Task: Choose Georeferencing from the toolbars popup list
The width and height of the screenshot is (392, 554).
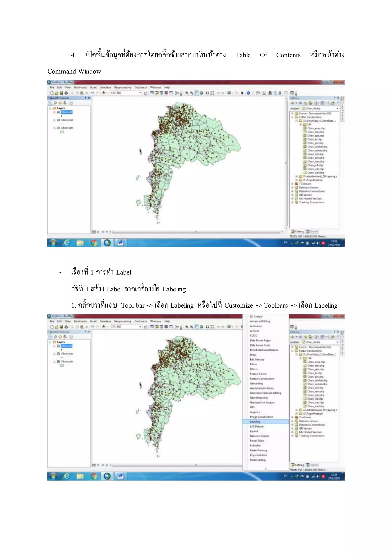Action: (259, 398)
